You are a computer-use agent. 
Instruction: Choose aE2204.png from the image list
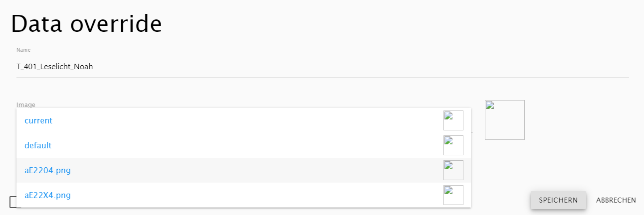coord(47,170)
